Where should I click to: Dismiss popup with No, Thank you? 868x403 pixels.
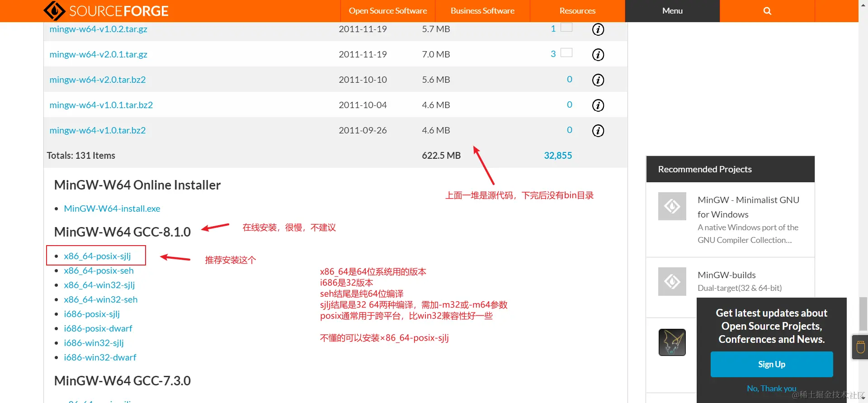(x=772, y=389)
